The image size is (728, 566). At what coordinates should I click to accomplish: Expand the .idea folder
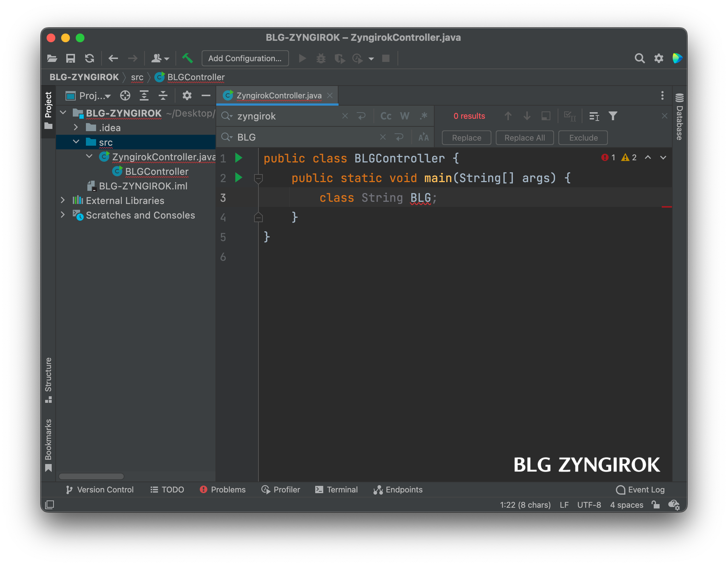(x=76, y=127)
